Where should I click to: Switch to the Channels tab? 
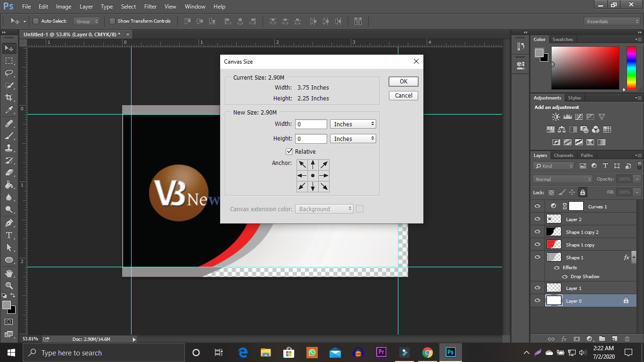[563, 155]
